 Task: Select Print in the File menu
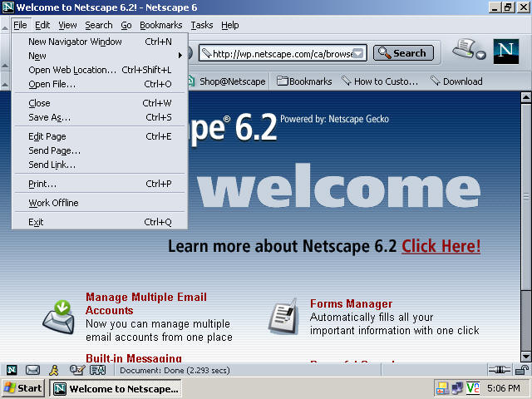tap(100, 184)
